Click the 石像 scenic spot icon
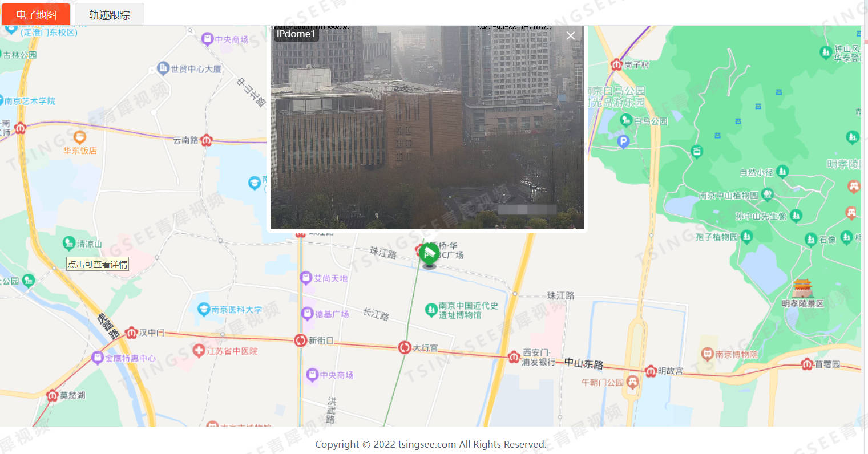Viewport: 868px width, 454px height. [811, 240]
